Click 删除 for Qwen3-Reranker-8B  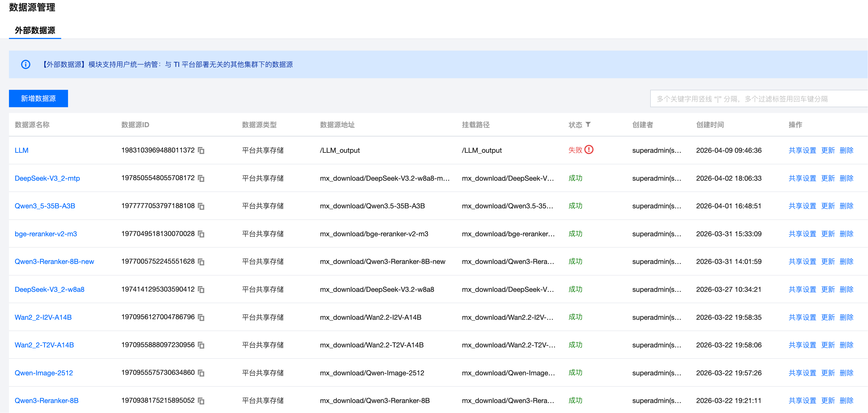pos(846,401)
